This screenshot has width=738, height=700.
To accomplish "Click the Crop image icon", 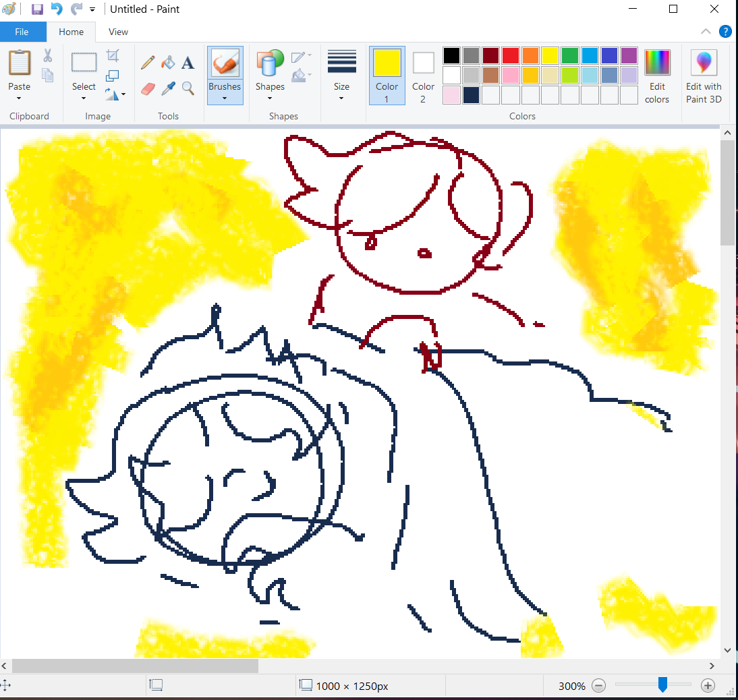I will (x=113, y=56).
